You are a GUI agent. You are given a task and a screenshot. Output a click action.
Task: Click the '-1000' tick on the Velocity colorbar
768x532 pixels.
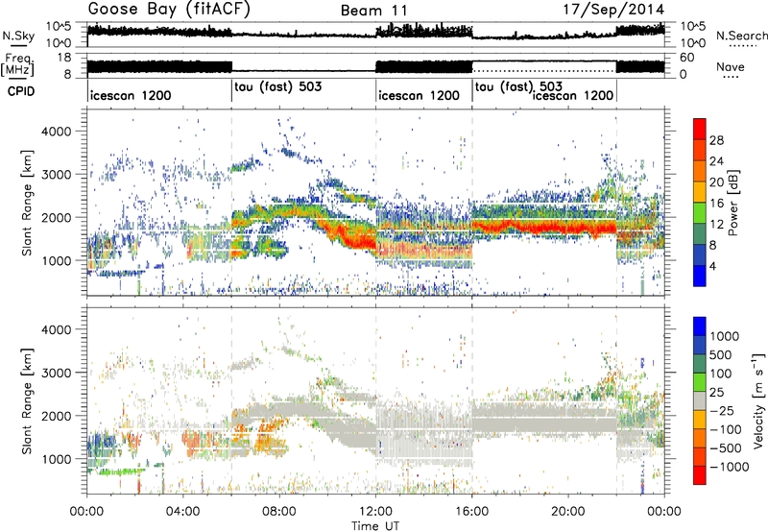[x=729, y=467]
